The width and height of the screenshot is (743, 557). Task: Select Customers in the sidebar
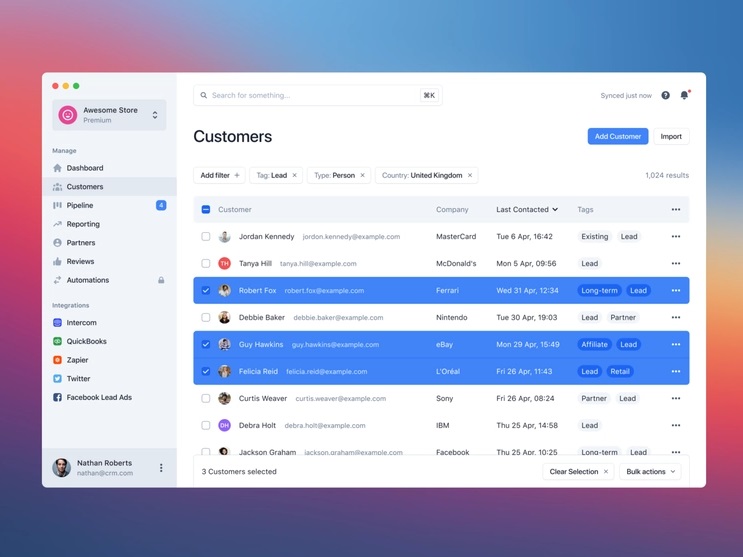click(x=109, y=187)
